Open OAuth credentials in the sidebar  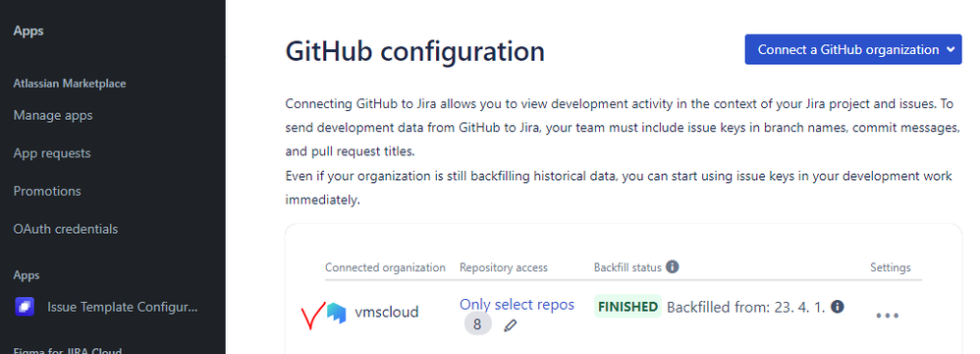pos(66,229)
